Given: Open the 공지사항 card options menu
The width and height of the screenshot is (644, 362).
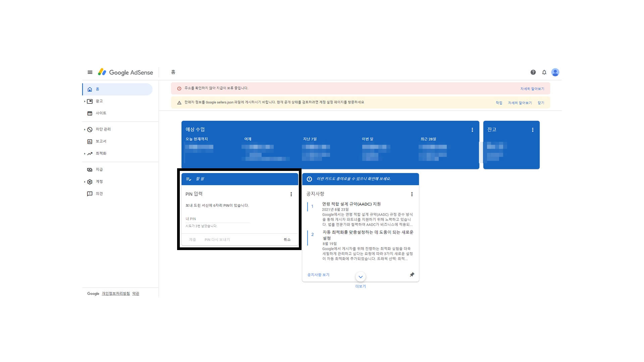Looking at the screenshot, I should [412, 194].
